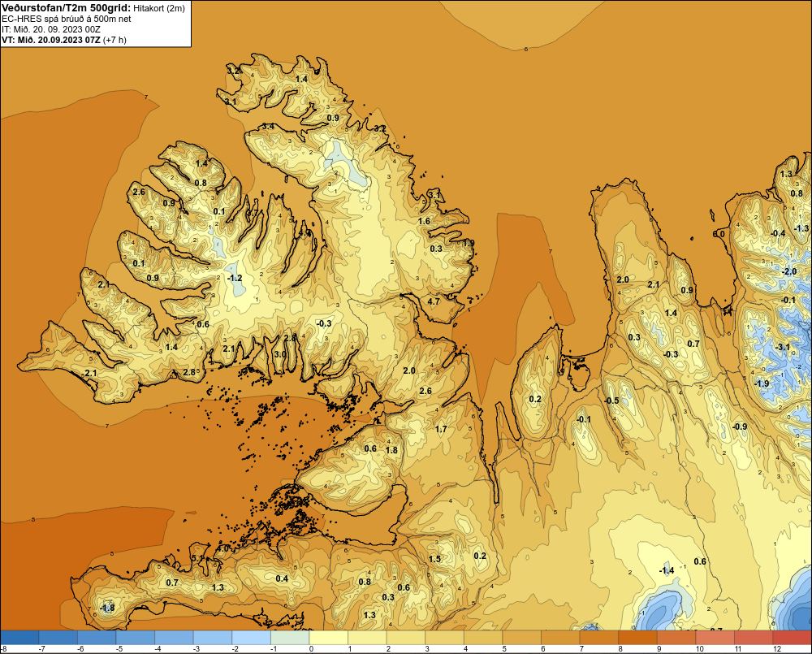812x654 pixels.
Task: Click the -1.2 temperature value
Action: (234, 279)
